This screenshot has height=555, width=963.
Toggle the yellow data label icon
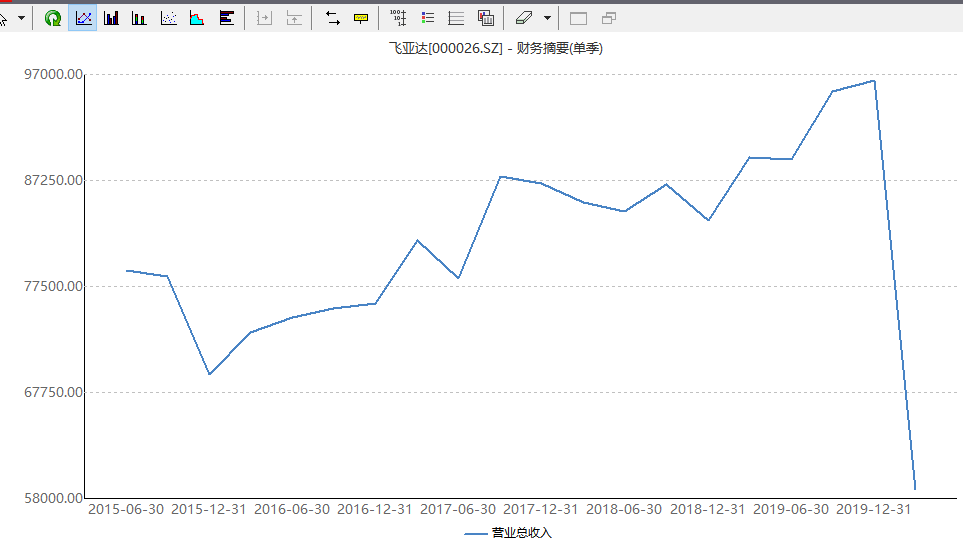[361, 18]
